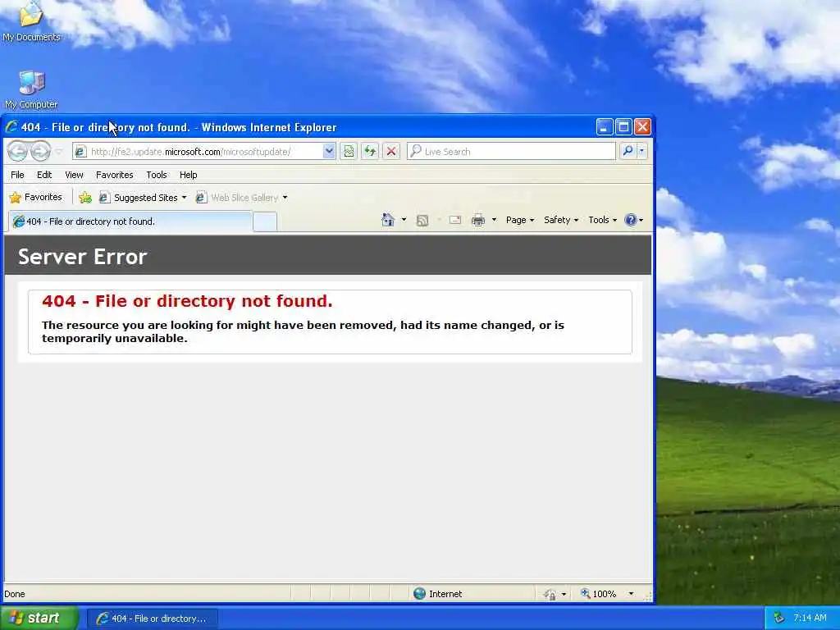The height and width of the screenshot is (630, 840).
Task: Click the Internet security zone indicator
Action: (438, 594)
